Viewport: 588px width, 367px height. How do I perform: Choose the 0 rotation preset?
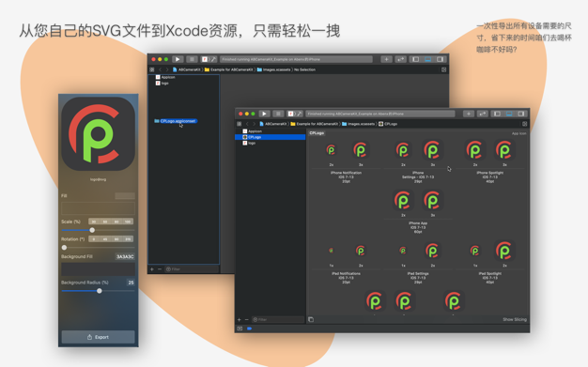click(x=94, y=239)
